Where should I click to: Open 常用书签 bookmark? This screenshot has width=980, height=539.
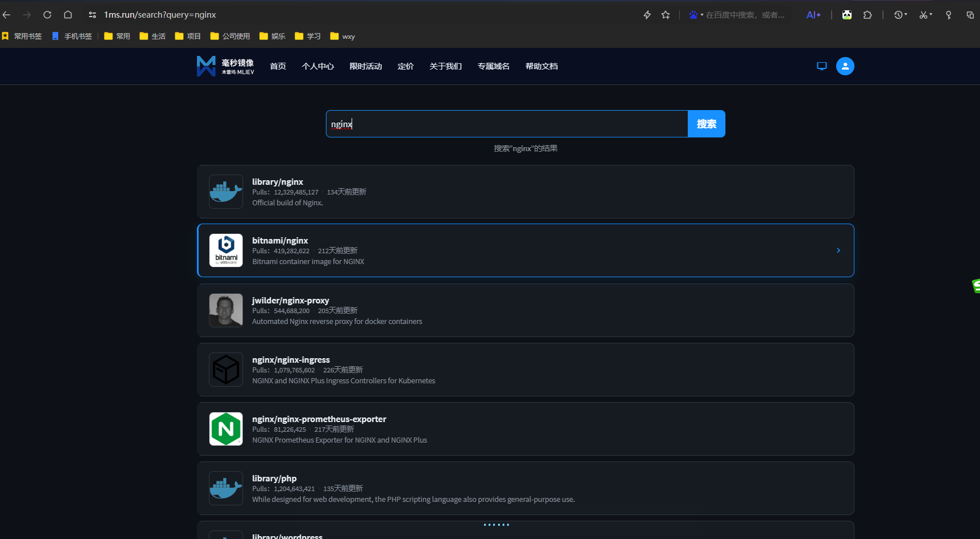[x=22, y=36]
